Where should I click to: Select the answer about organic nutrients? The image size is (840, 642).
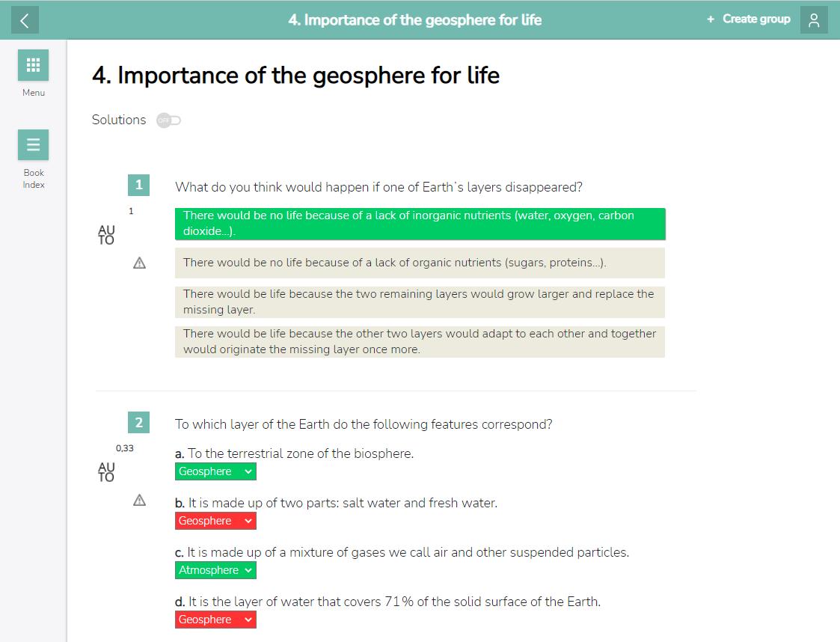[420, 263]
